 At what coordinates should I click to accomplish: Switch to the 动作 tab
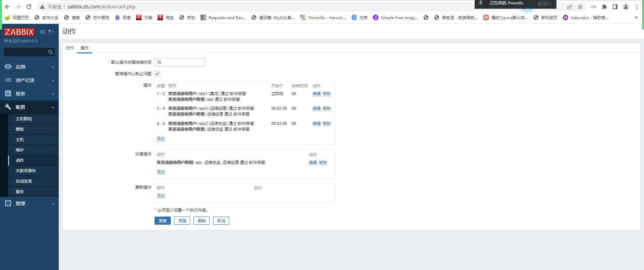[70, 48]
